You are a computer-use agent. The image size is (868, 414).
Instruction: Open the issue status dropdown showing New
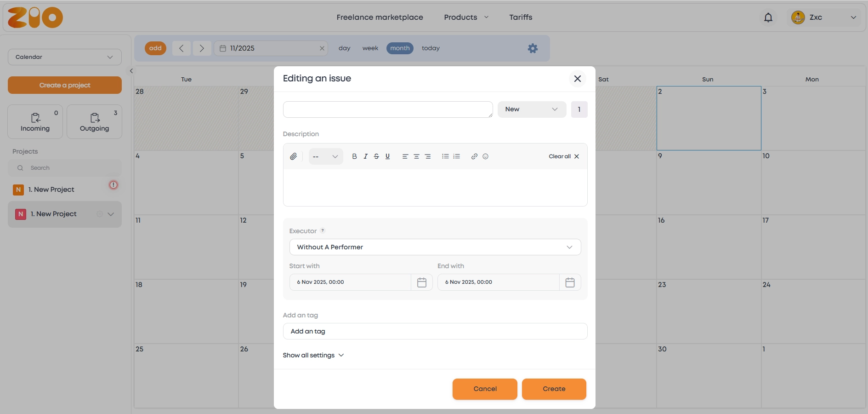(x=531, y=109)
